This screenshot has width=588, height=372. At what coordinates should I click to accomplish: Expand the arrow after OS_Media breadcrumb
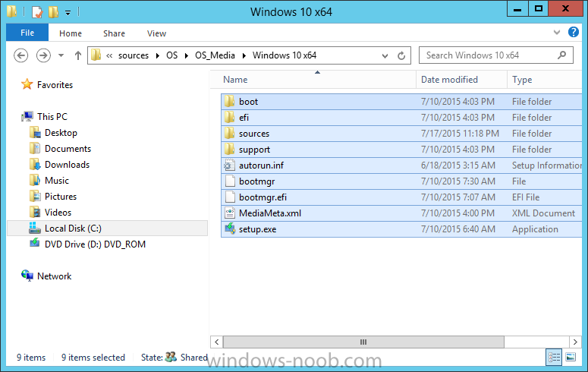click(244, 55)
